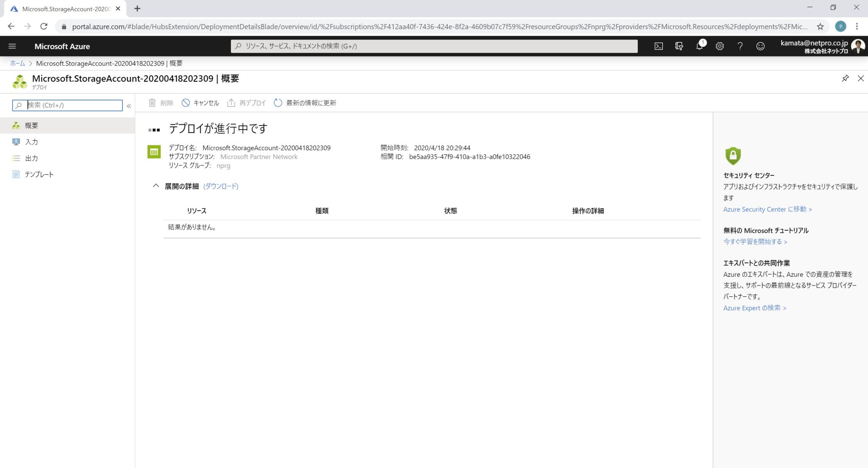Click the ダウンロード link

(x=221, y=186)
